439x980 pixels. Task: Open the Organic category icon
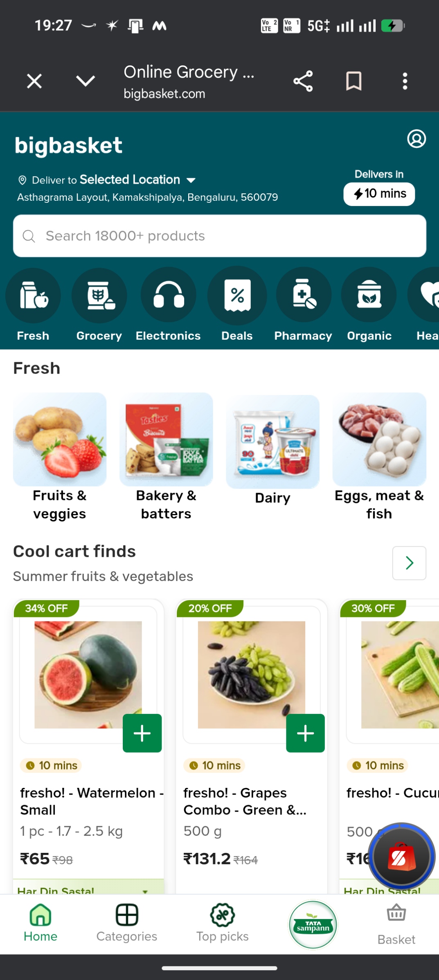tap(369, 295)
